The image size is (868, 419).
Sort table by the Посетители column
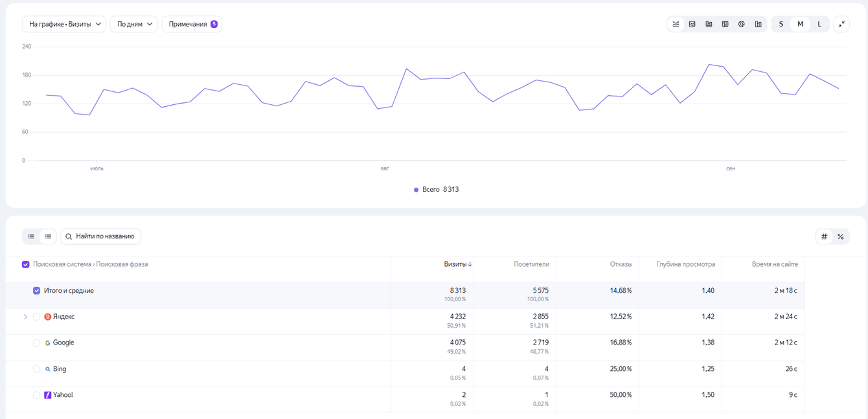pyautogui.click(x=531, y=264)
